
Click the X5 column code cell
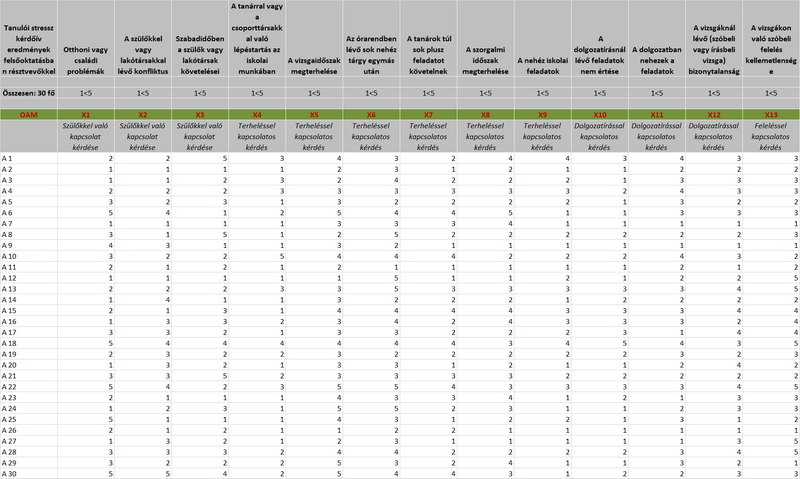(x=314, y=115)
